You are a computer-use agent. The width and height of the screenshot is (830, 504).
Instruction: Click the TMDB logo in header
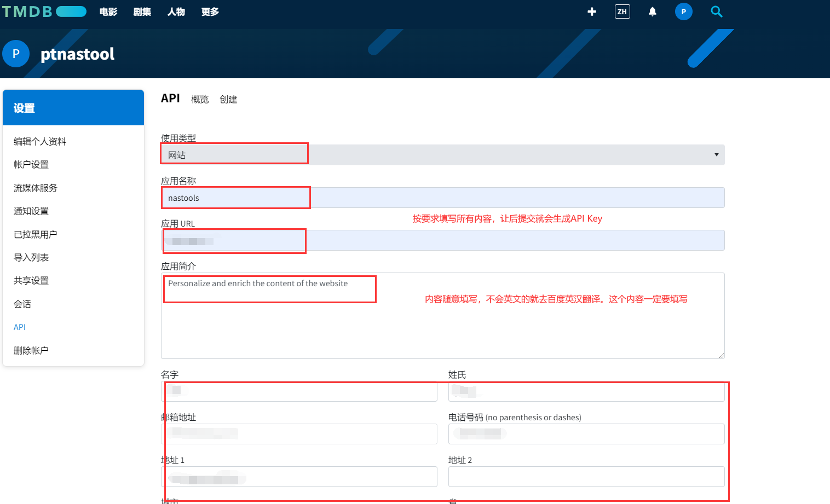pos(44,11)
